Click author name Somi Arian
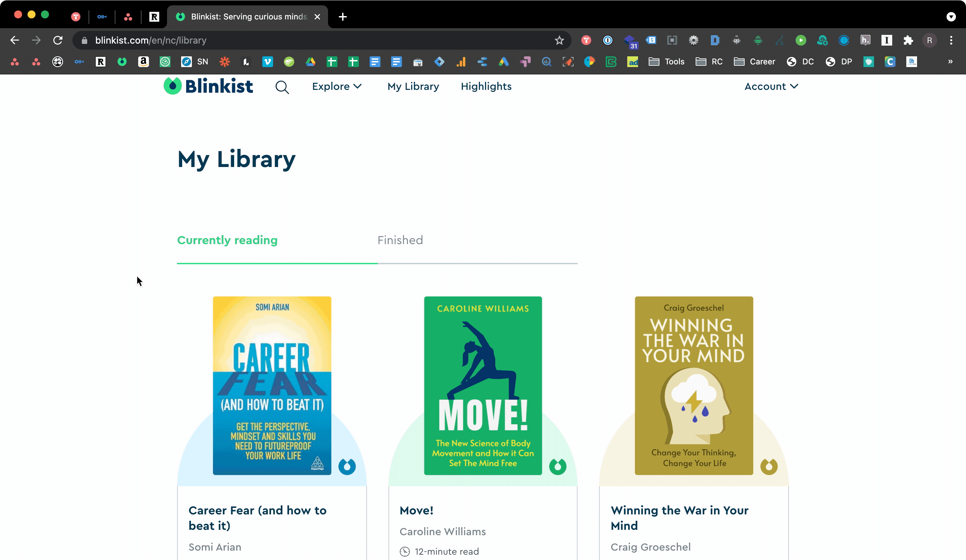The height and width of the screenshot is (560, 966). [x=215, y=547]
